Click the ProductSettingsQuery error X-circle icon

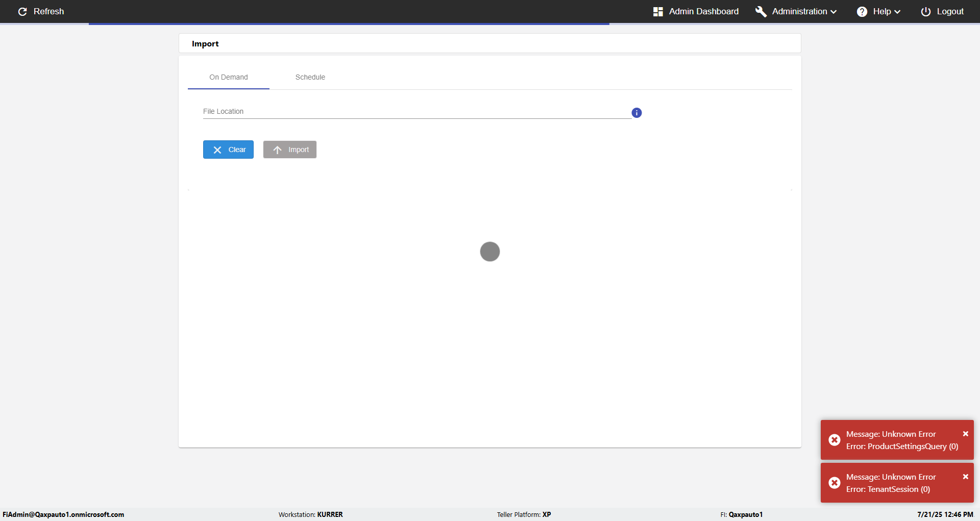click(835, 440)
